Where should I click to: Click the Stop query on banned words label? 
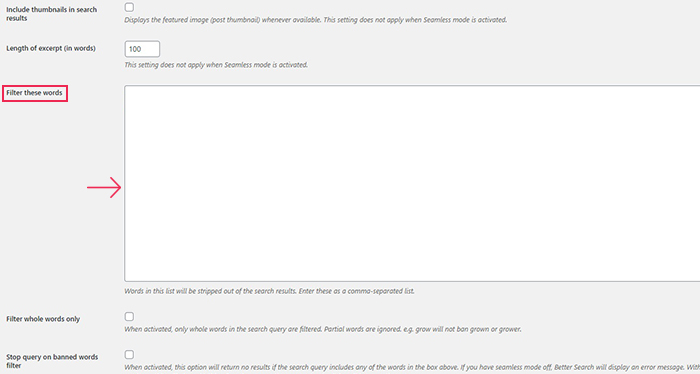point(52,361)
